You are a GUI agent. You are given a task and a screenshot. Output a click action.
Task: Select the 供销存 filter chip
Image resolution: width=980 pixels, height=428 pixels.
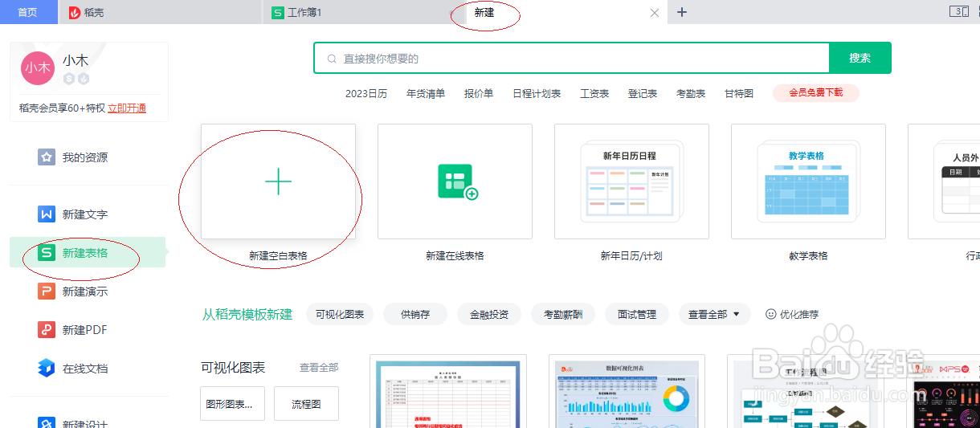coord(415,314)
